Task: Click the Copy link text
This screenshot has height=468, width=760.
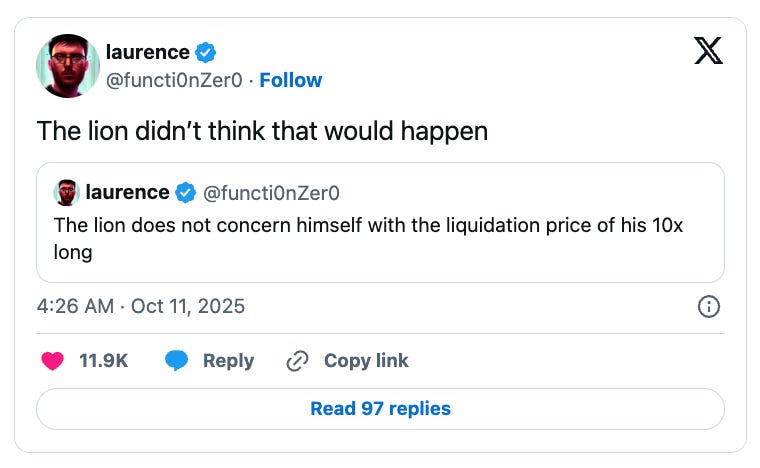Action: 366,361
